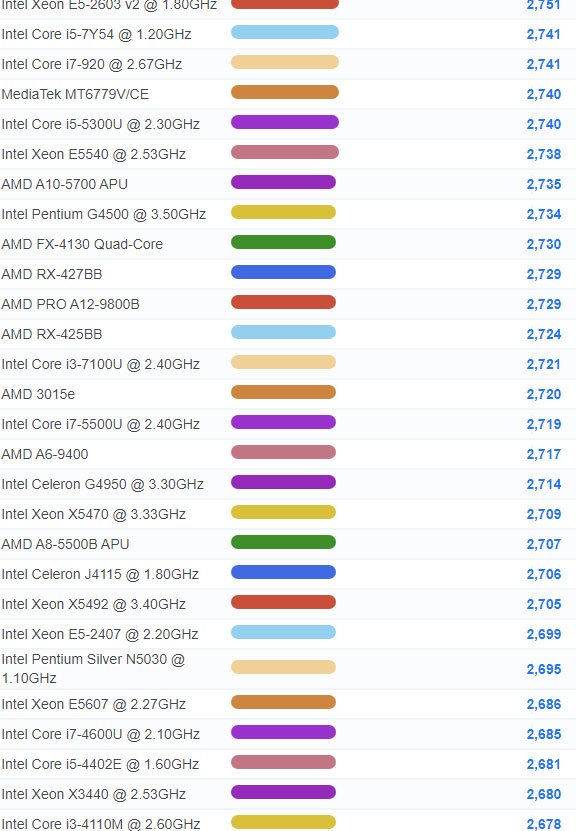Open Intel Pentium Silver N5030 @ 1.10GHz
The image size is (576, 831).
tap(93, 669)
